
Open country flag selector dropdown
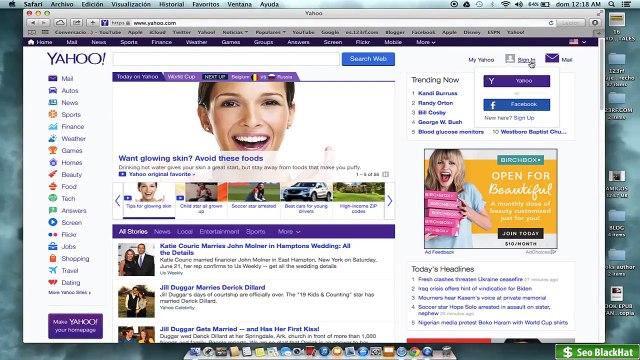point(578,42)
